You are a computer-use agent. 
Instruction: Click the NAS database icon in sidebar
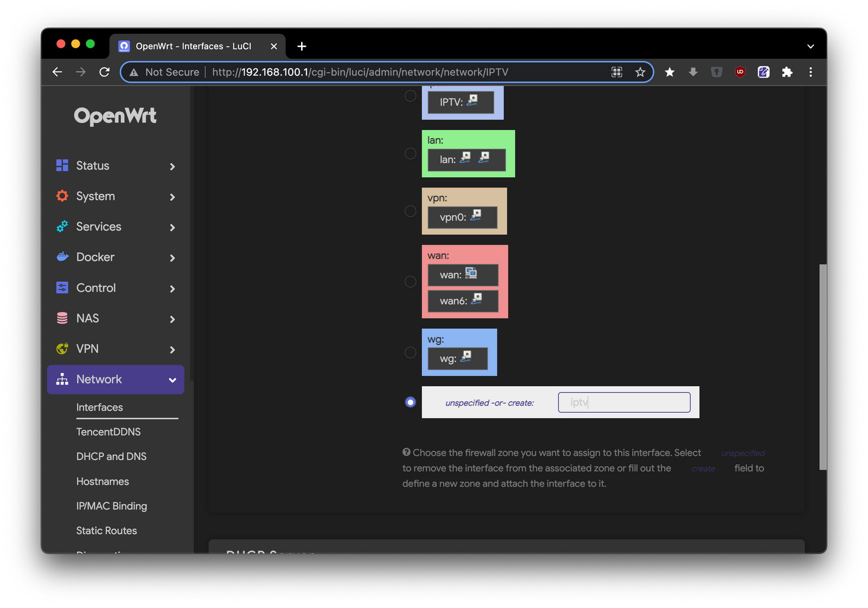tap(62, 318)
